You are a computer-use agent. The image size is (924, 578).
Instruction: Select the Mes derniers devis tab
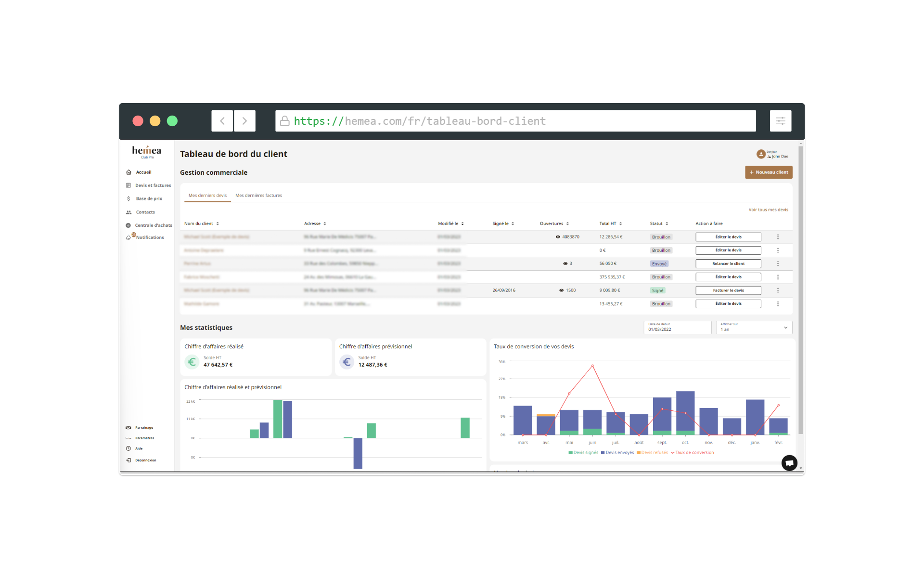pyautogui.click(x=207, y=196)
